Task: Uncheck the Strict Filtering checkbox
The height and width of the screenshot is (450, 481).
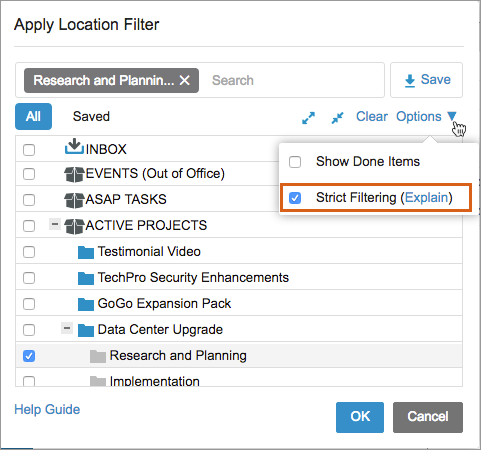Action: coord(295,198)
